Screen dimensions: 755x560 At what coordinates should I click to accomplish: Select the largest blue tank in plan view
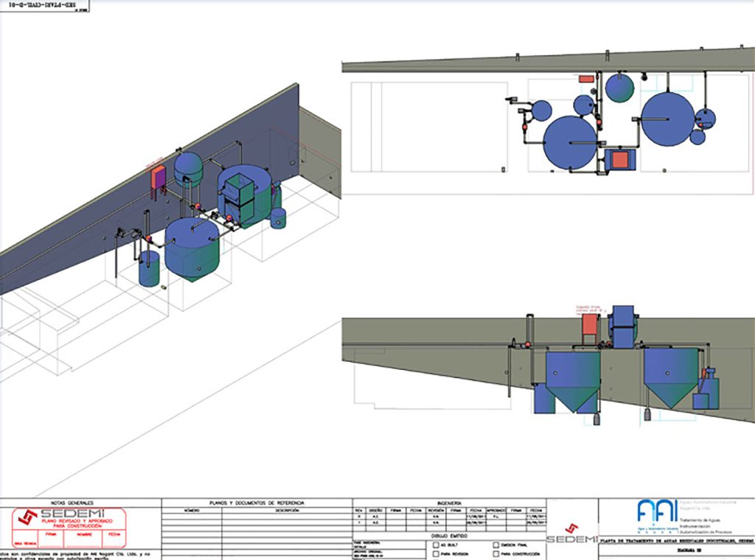pyautogui.click(x=571, y=142)
